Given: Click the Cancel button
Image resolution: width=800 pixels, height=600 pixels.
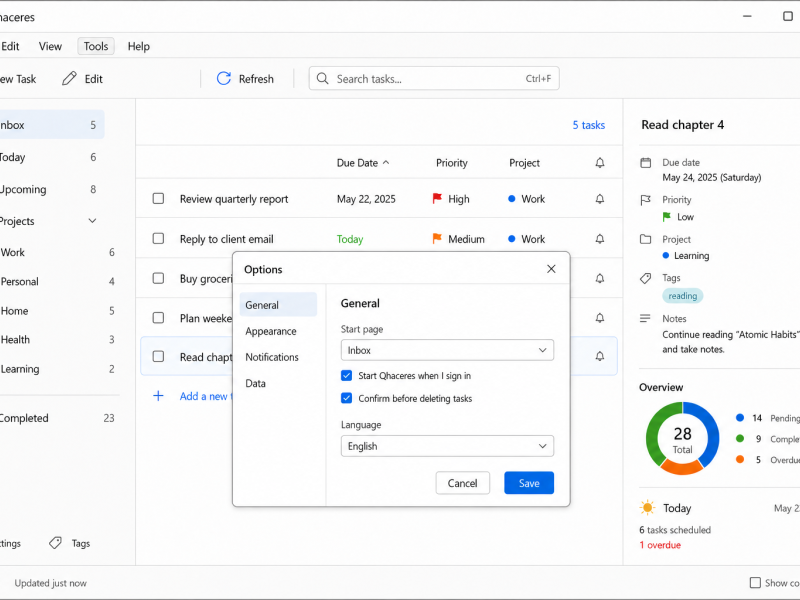Looking at the screenshot, I should 462,483.
